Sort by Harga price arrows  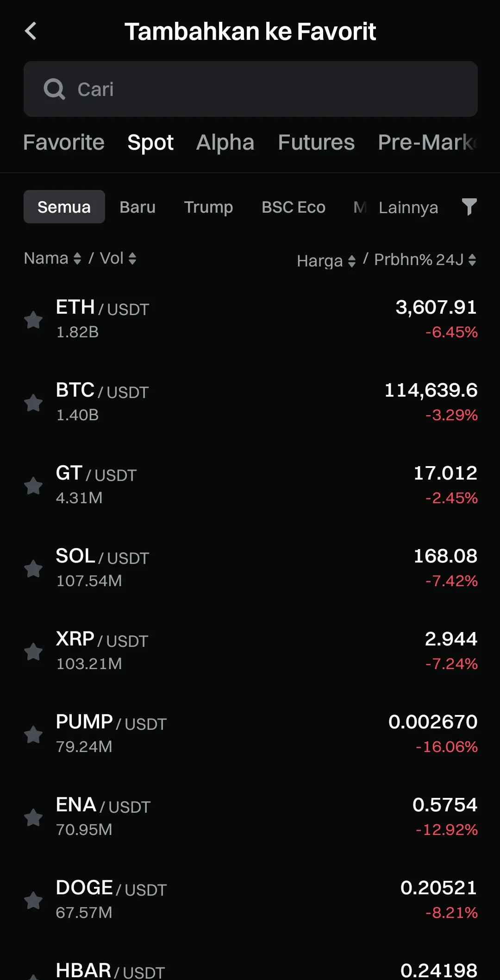(x=326, y=261)
